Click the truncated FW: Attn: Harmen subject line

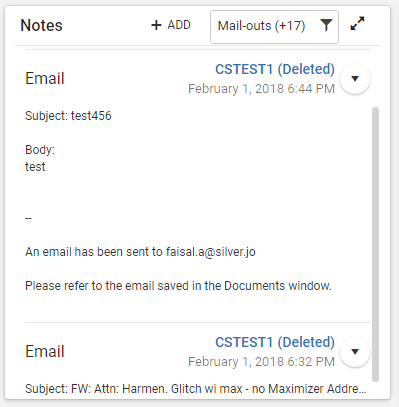[196, 389]
